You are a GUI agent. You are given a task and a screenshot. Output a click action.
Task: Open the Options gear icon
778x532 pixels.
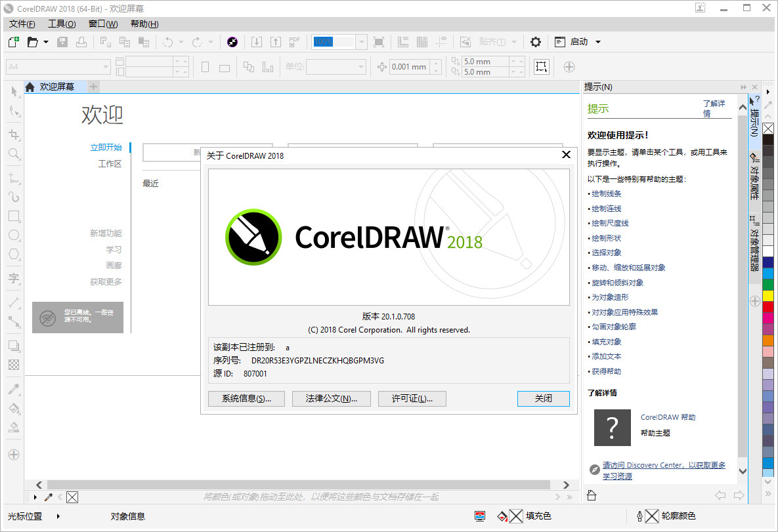point(536,42)
